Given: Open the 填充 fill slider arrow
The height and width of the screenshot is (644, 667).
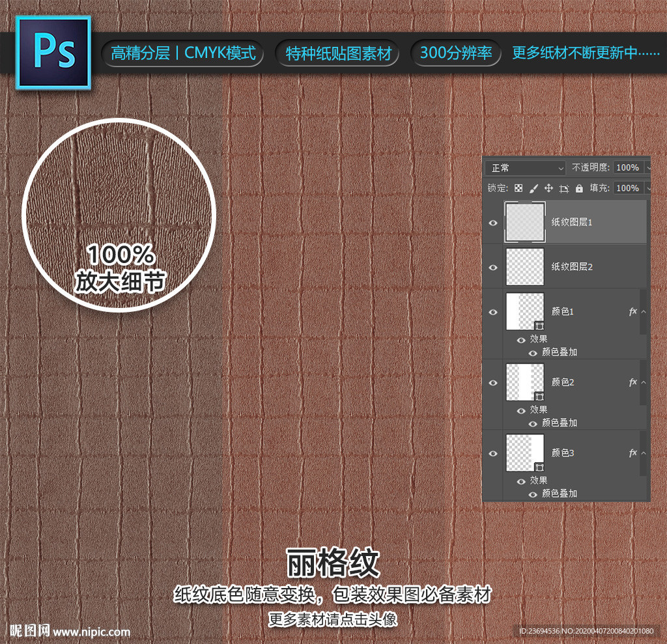Looking at the screenshot, I should click(x=648, y=188).
